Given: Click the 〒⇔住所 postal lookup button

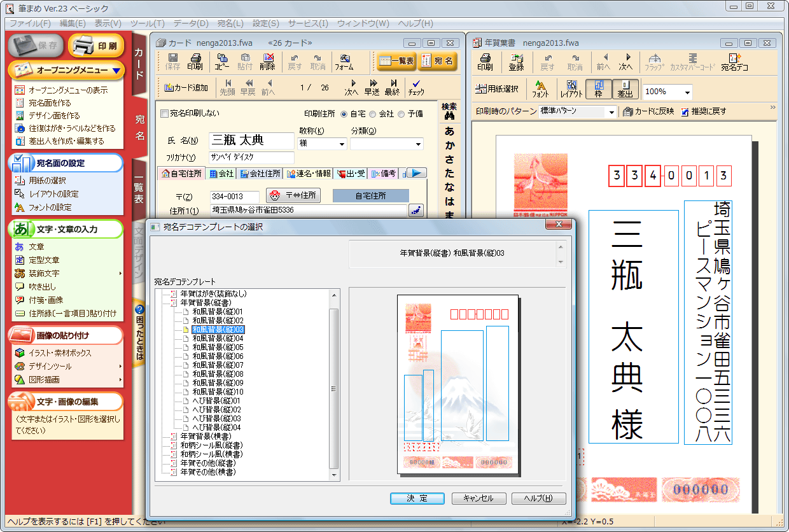Looking at the screenshot, I should (293, 196).
